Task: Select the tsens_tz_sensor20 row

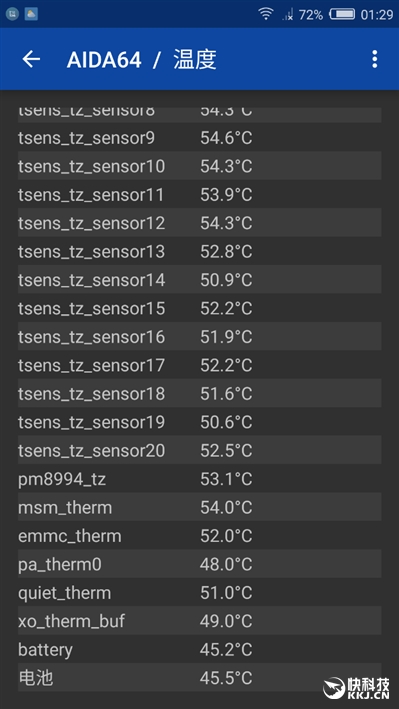Action: [200, 450]
